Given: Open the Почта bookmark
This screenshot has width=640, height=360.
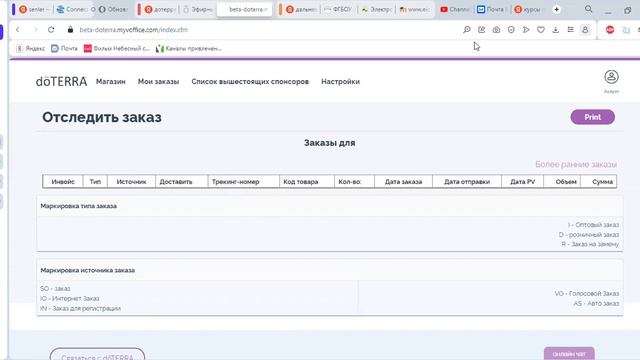Looking at the screenshot, I should pyautogui.click(x=64, y=49).
